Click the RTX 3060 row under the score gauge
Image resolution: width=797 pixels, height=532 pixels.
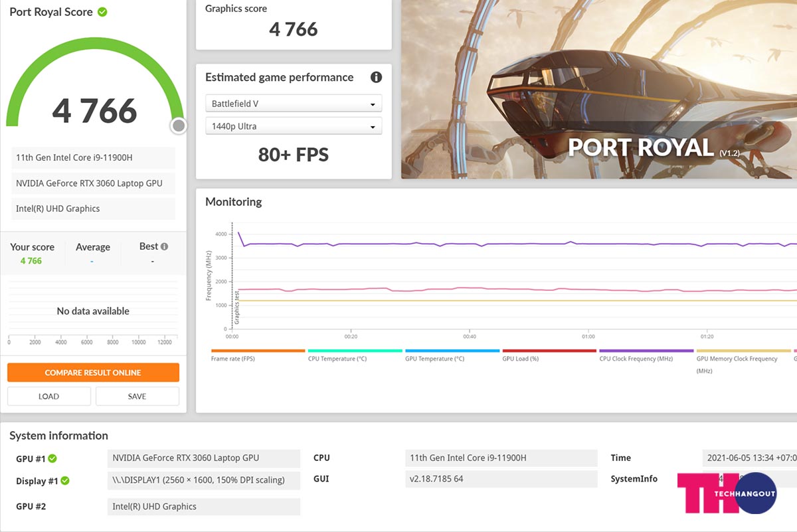pyautogui.click(x=93, y=183)
